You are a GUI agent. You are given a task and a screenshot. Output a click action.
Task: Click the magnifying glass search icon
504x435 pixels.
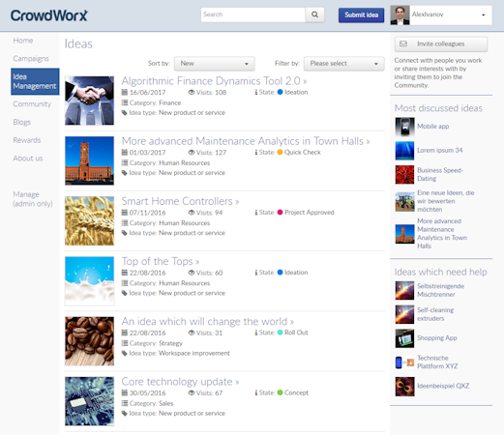point(314,14)
